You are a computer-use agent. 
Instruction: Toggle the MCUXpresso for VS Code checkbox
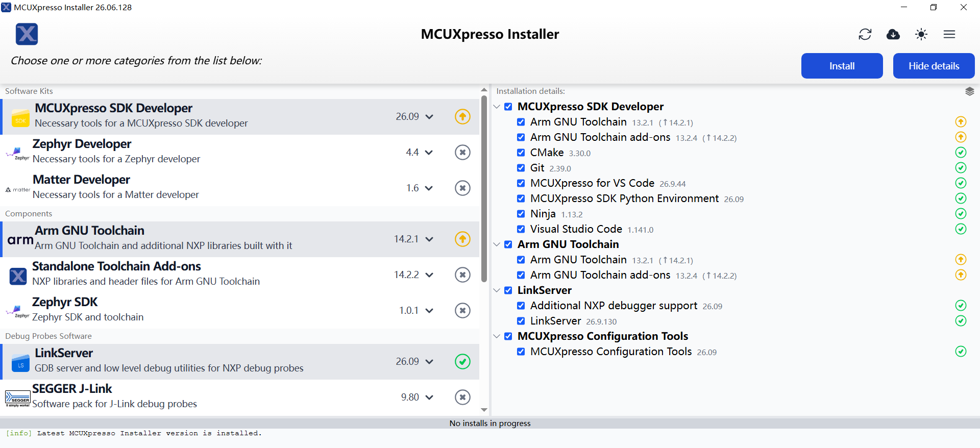tap(521, 183)
